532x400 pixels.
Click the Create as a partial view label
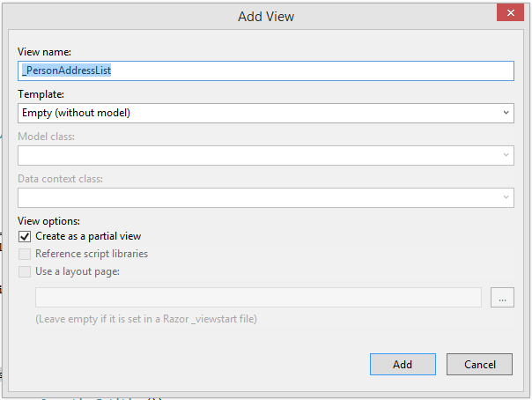[x=88, y=236]
